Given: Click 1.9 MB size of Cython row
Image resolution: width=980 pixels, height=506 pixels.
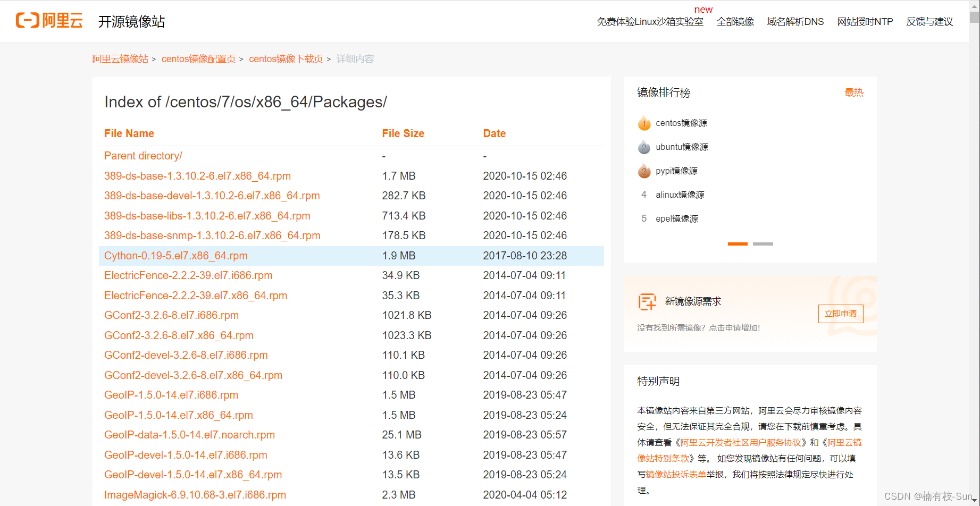Looking at the screenshot, I should 399,256.
